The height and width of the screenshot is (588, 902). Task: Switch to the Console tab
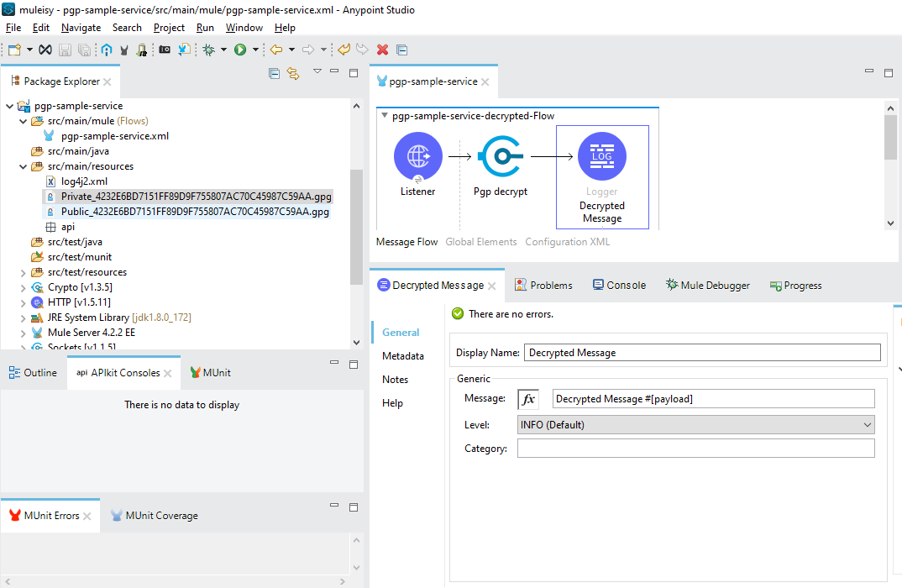620,286
